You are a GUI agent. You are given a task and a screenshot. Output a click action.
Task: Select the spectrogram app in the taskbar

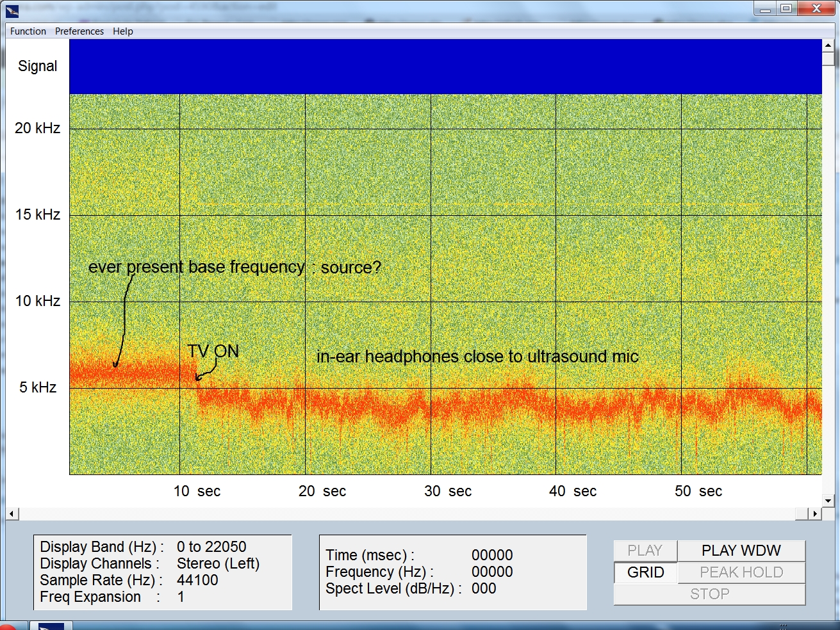pyautogui.click(x=51, y=626)
